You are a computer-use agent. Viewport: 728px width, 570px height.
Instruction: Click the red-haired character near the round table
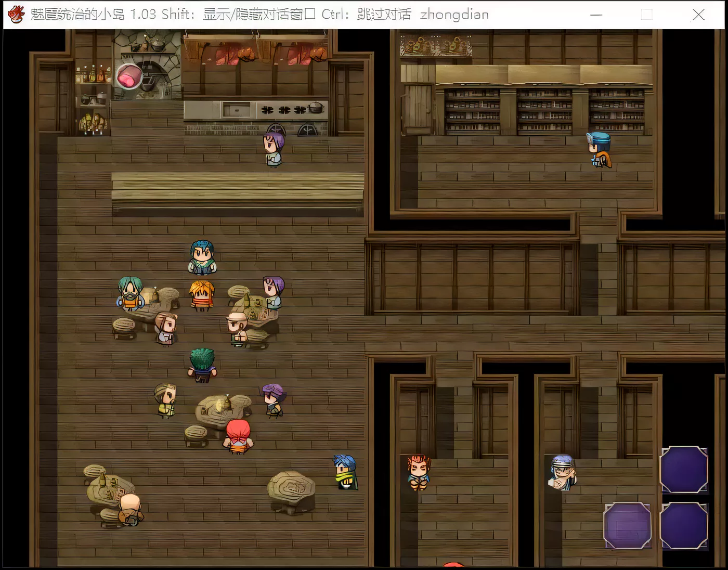click(x=238, y=437)
